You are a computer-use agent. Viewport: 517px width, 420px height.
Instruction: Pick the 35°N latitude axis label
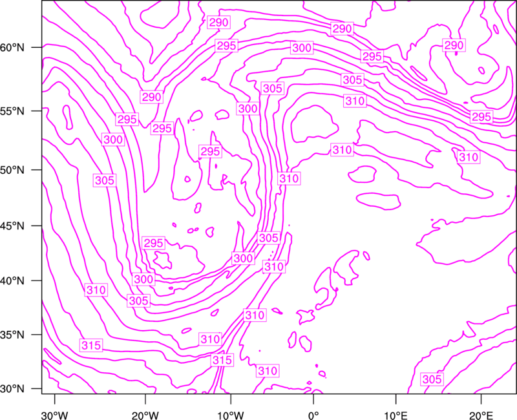click(x=12, y=335)
